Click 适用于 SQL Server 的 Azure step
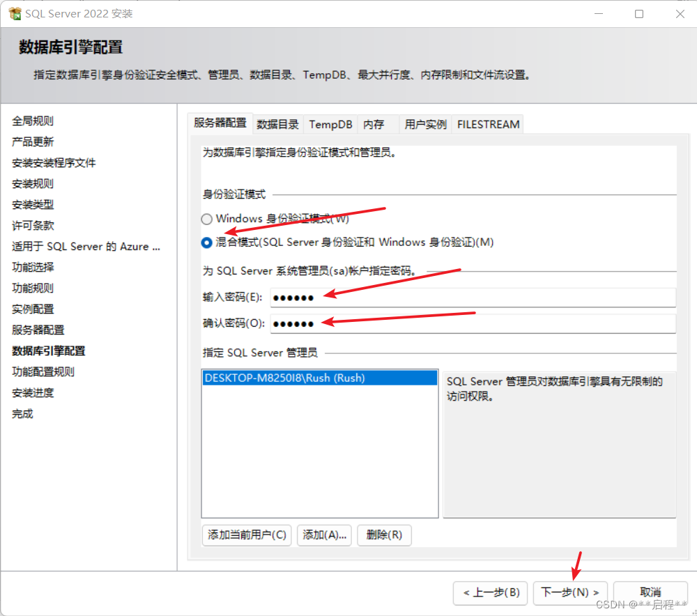The width and height of the screenshot is (697, 616). click(86, 246)
